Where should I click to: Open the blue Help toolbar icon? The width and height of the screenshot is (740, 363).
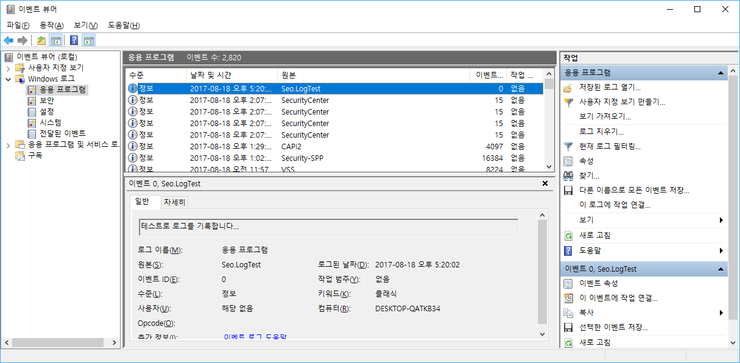coord(74,41)
